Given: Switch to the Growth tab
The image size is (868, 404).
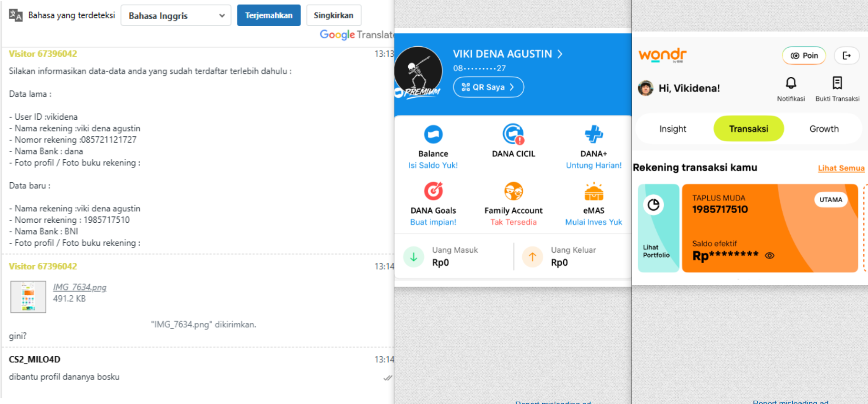Looking at the screenshot, I should pos(824,129).
